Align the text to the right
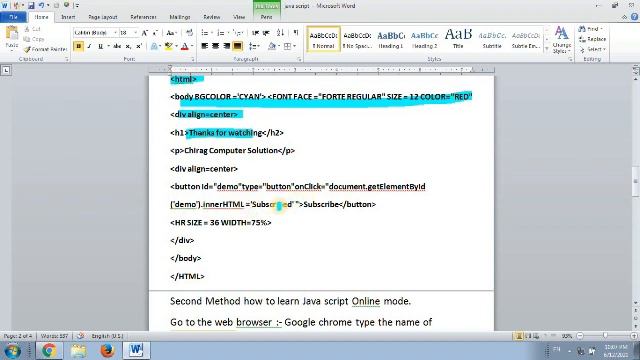This screenshot has height=360, width=640. click(x=227, y=46)
